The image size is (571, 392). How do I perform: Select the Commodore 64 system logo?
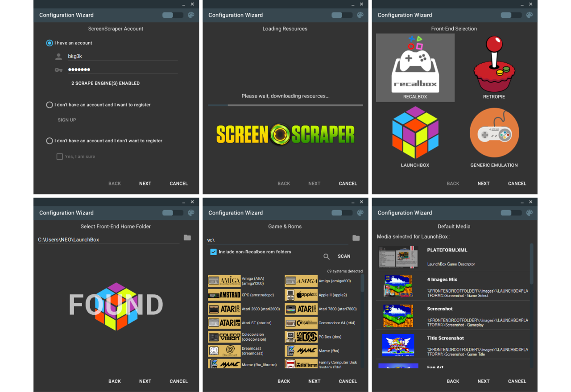[x=301, y=323]
